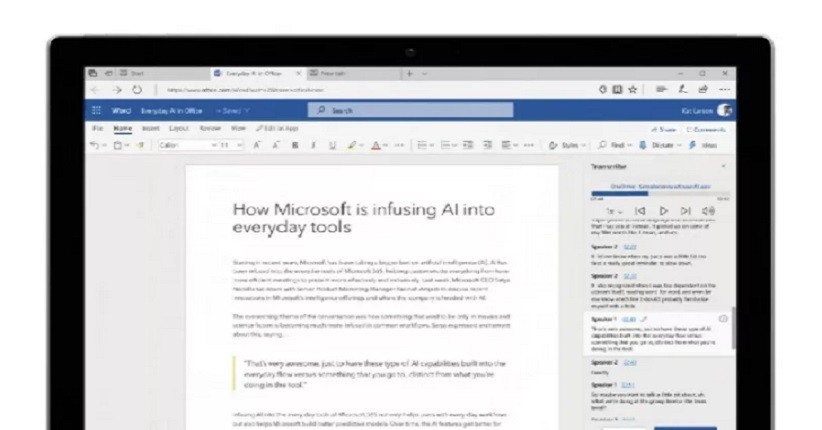Open the browser reading view book icon
The width and height of the screenshot is (822, 430).
coord(618,90)
